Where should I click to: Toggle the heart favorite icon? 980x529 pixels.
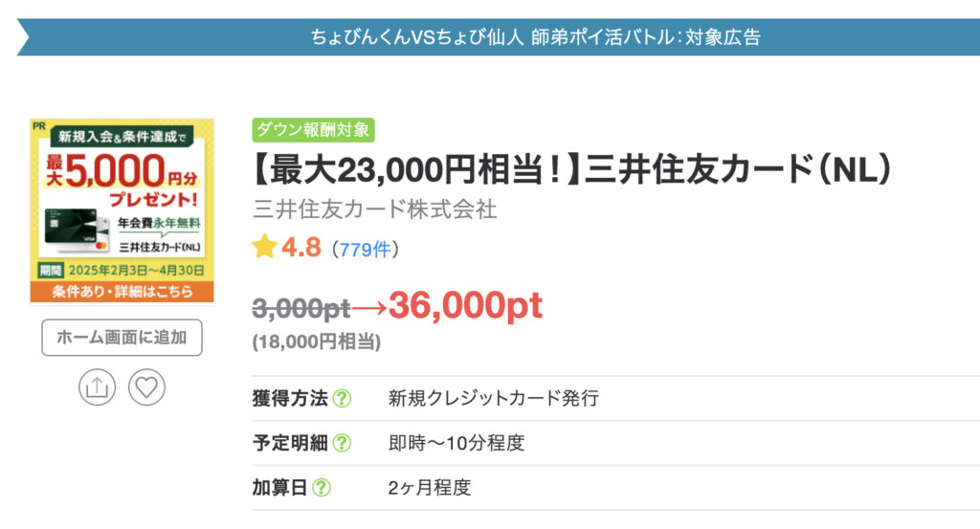[x=146, y=387]
